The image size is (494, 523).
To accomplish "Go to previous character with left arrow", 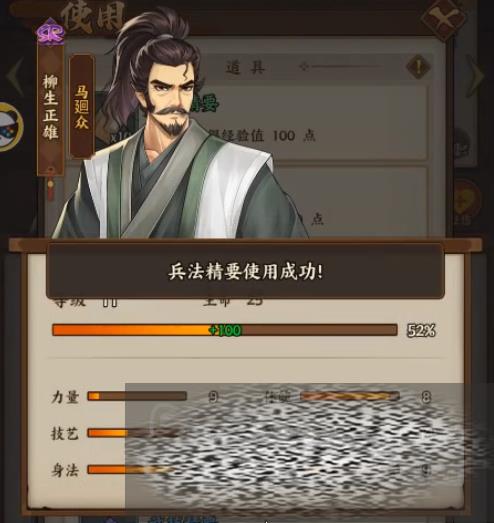I will click(x=15, y=76).
